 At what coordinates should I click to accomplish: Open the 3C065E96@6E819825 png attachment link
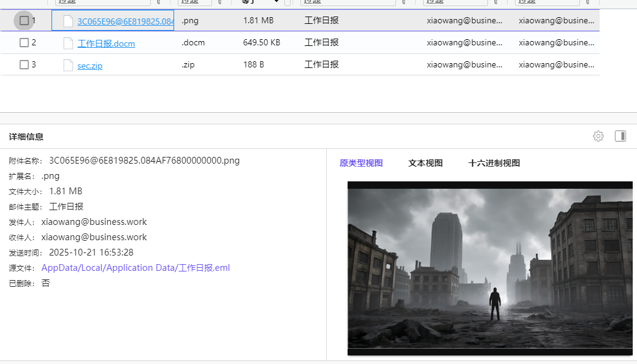(x=125, y=21)
